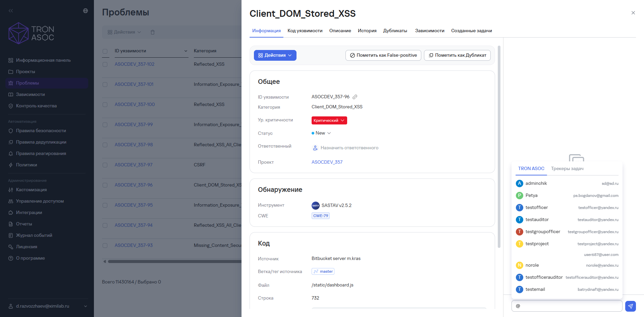Viewport: 644px width, 317px height.
Task: Open vulnerability link ASOCDEV_357-102
Action: [135, 64]
